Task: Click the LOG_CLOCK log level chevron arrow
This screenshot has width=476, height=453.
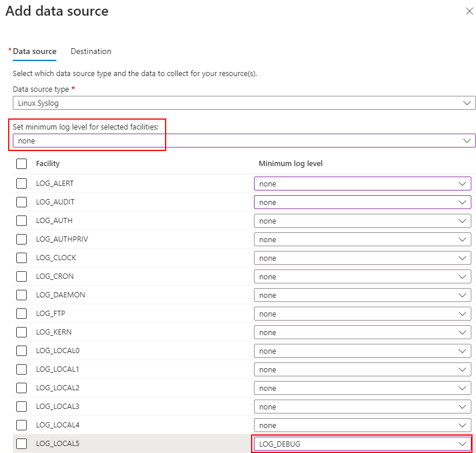Action: (462, 258)
